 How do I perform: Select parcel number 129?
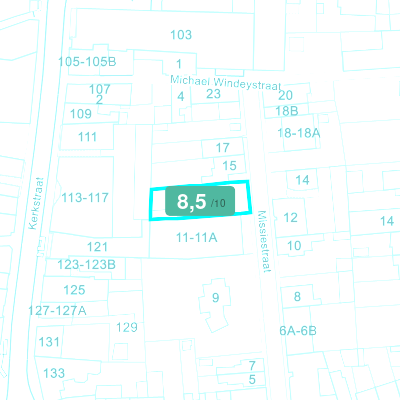[x=127, y=327]
